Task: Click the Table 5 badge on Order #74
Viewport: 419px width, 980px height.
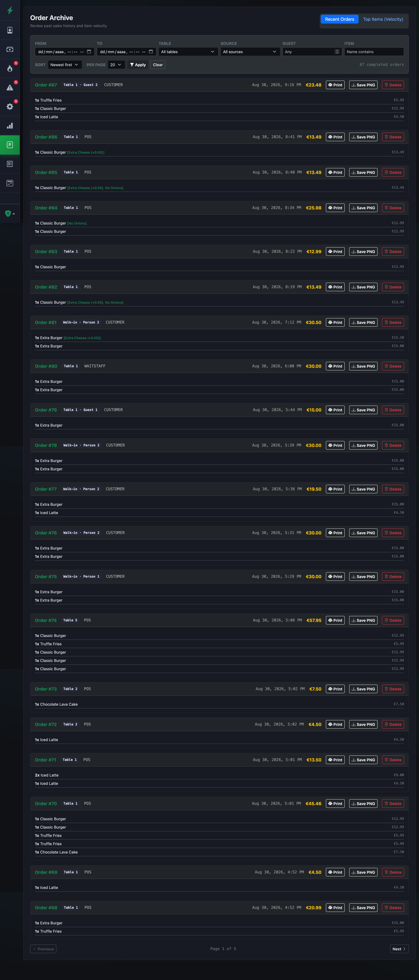Action: click(x=70, y=620)
